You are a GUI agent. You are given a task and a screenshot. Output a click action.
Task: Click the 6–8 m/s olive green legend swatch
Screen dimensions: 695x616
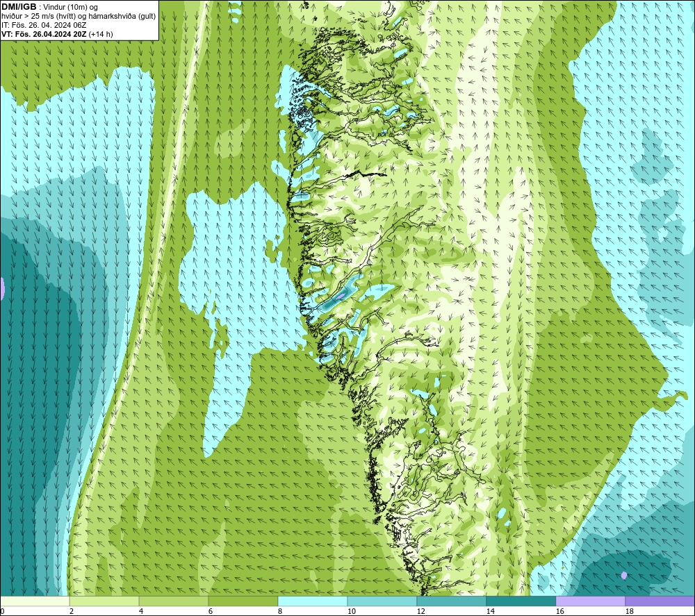click(243, 601)
